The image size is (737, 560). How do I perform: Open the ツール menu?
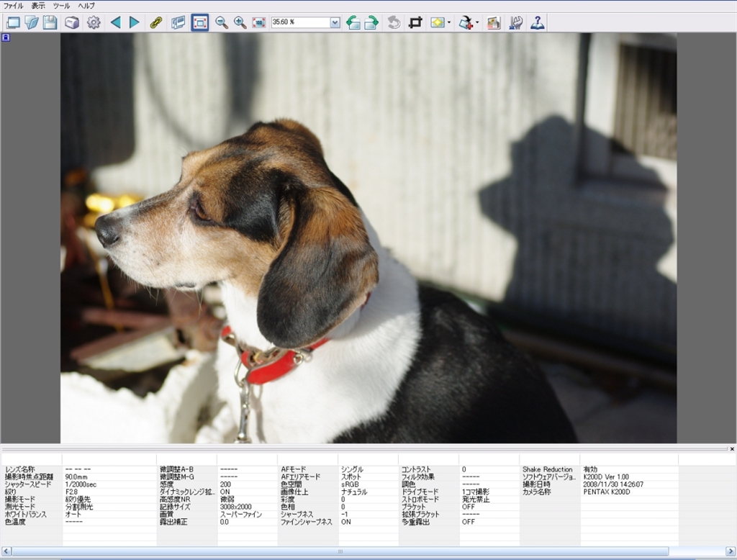[x=61, y=6]
